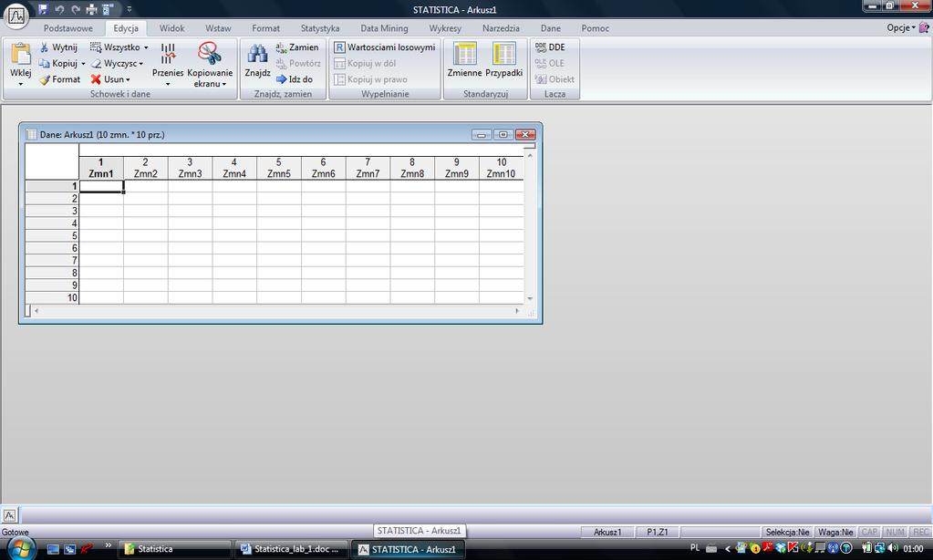
Task: Open the Data Mining ribbon tab
Action: [x=384, y=28]
